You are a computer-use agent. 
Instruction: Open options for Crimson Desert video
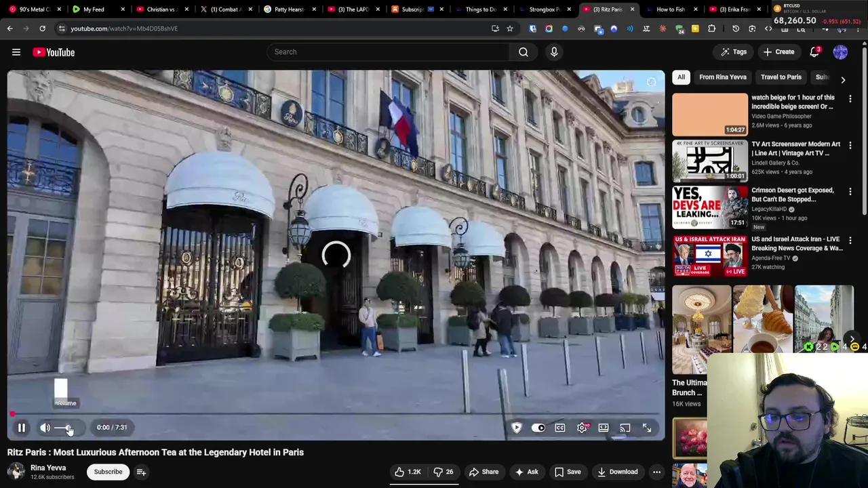click(x=850, y=192)
